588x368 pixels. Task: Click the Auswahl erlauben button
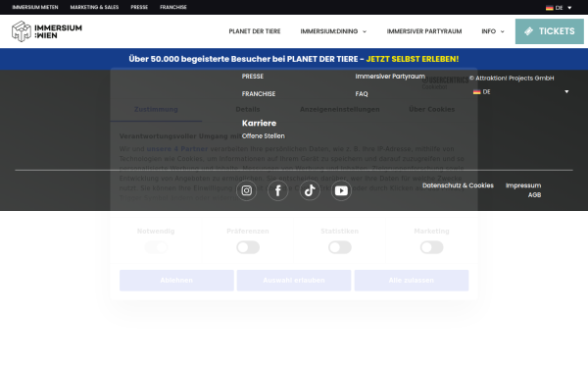tap(294, 281)
